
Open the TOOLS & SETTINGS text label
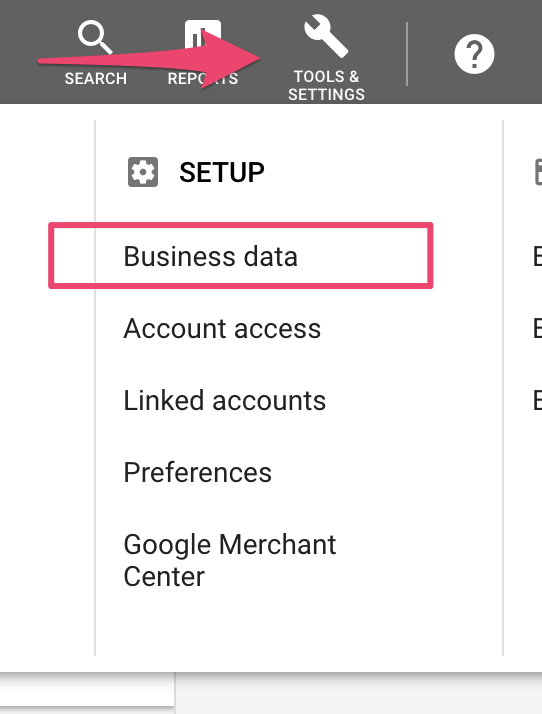[326, 85]
